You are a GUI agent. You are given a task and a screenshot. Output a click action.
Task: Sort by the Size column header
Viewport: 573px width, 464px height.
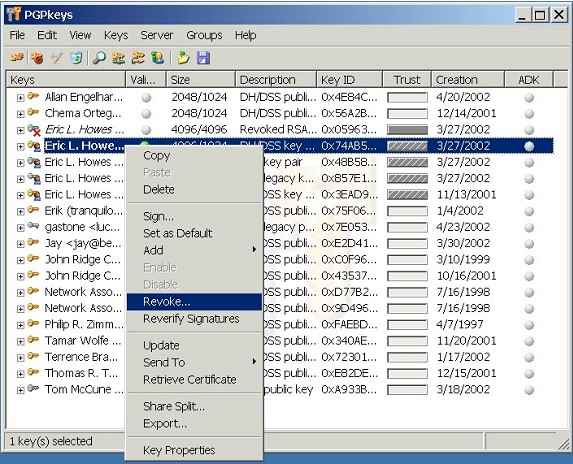coord(201,80)
